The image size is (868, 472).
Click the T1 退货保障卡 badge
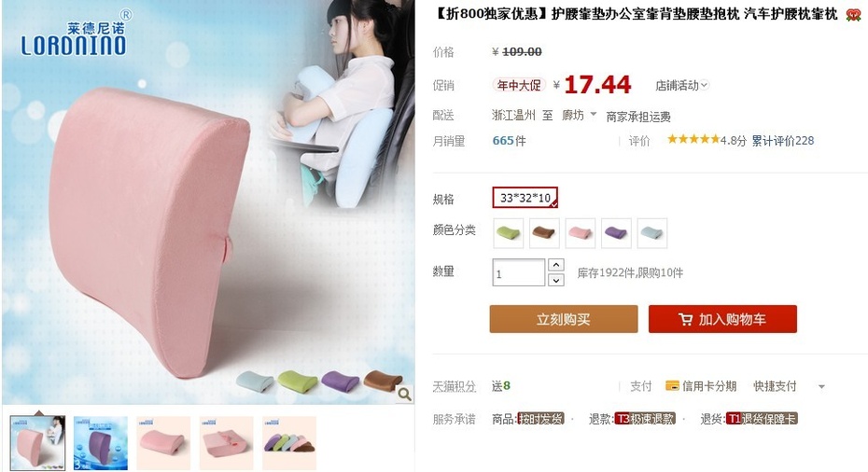tap(762, 419)
